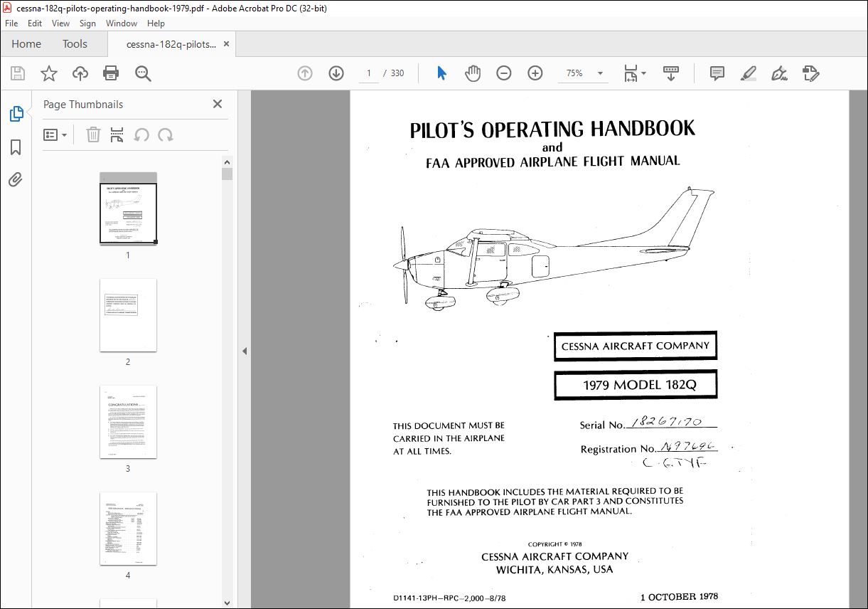Image resolution: width=868 pixels, height=609 pixels.
Task: Open the View menu
Action: [x=60, y=23]
